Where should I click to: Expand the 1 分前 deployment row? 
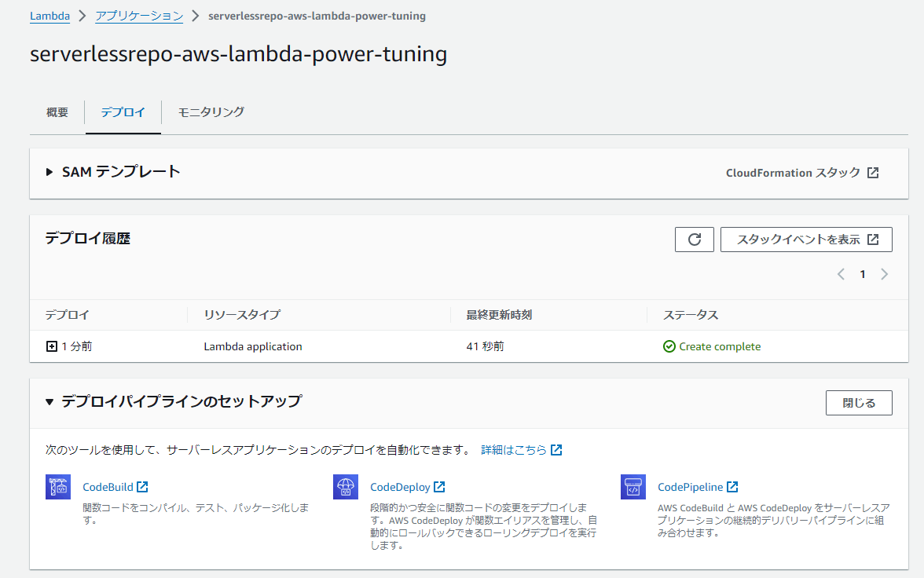(x=52, y=346)
